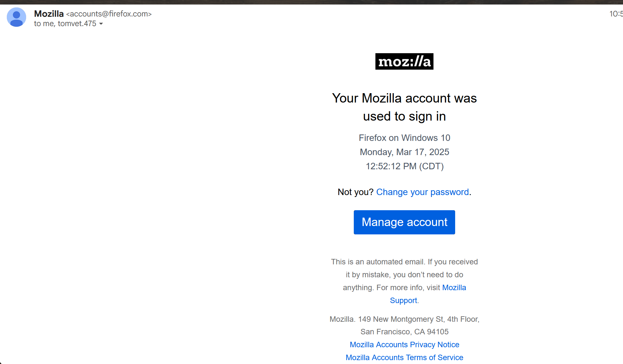Image resolution: width=623 pixels, height=364 pixels.
Task: Click the moz://a logo image
Action: tap(404, 62)
